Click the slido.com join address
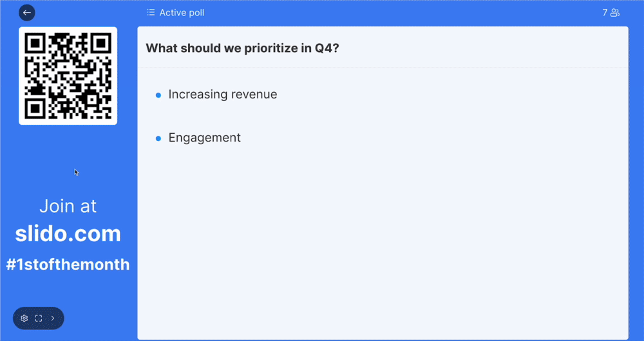The image size is (644, 341). (x=68, y=234)
